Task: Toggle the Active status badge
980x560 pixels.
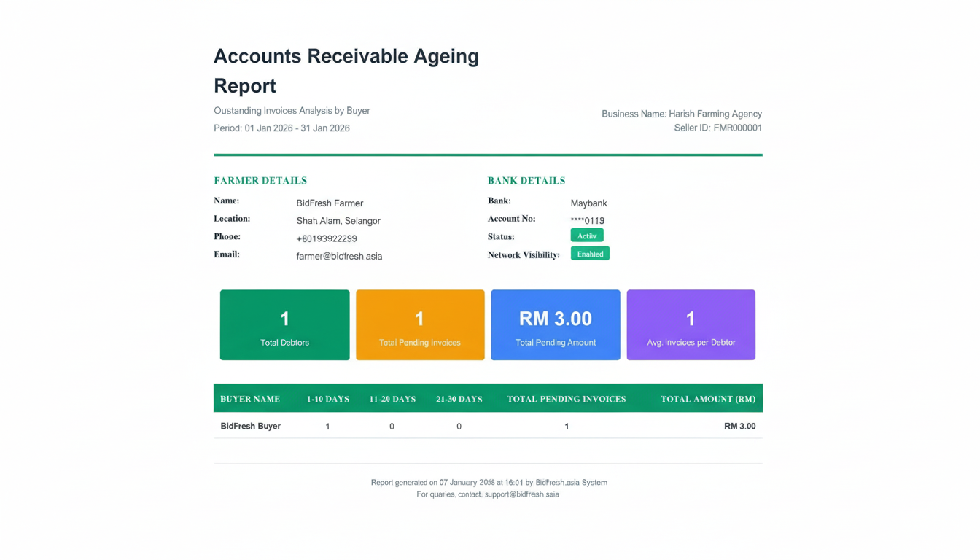Action: (587, 236)
